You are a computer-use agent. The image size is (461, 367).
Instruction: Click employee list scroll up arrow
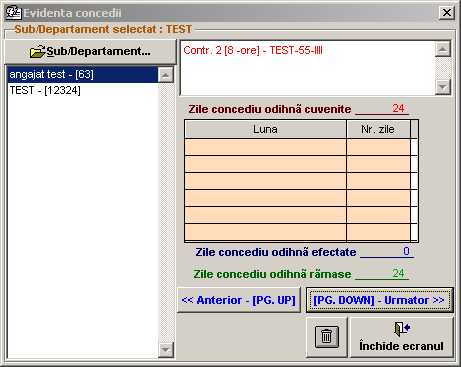[166, 75]
